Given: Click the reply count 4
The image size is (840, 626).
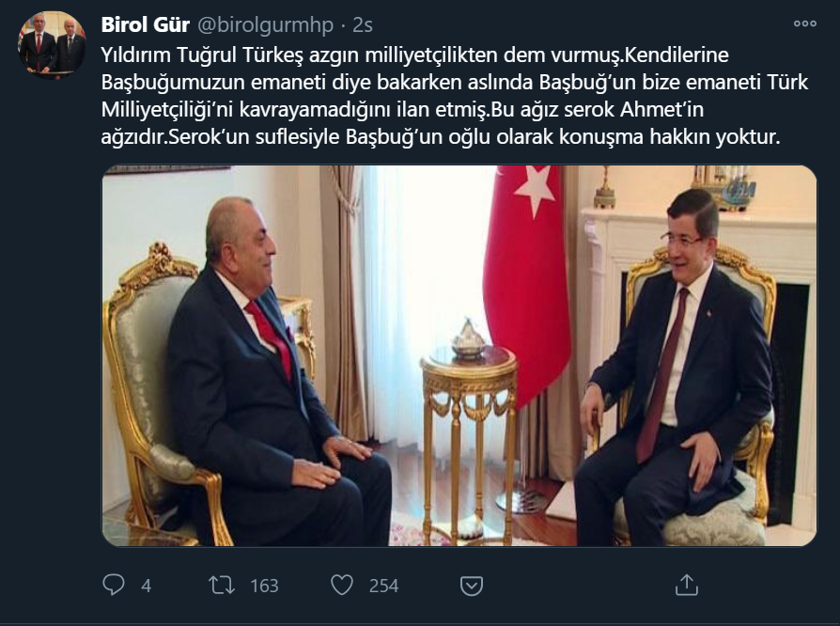Looking at the screenshot, I should pos(147,586).
